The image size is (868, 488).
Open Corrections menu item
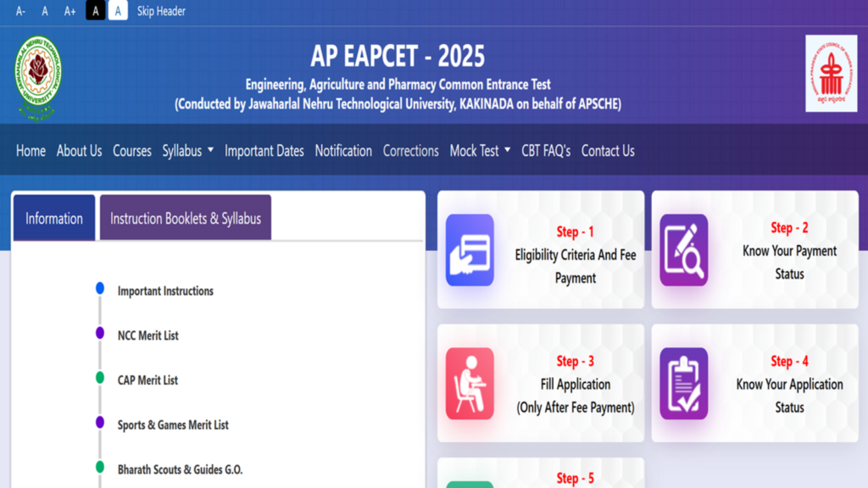(411, 151)
